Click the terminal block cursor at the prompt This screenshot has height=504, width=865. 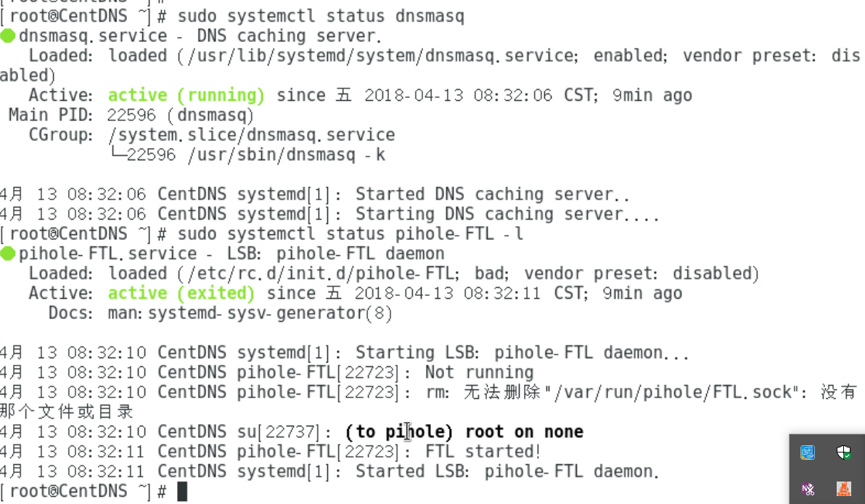click(x=182, y=492)
